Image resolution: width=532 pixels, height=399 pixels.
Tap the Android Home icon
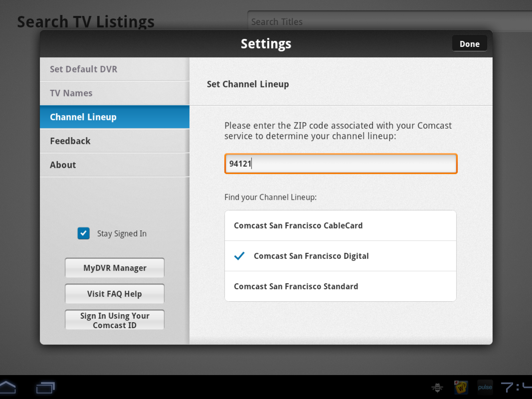coord(7,387)
